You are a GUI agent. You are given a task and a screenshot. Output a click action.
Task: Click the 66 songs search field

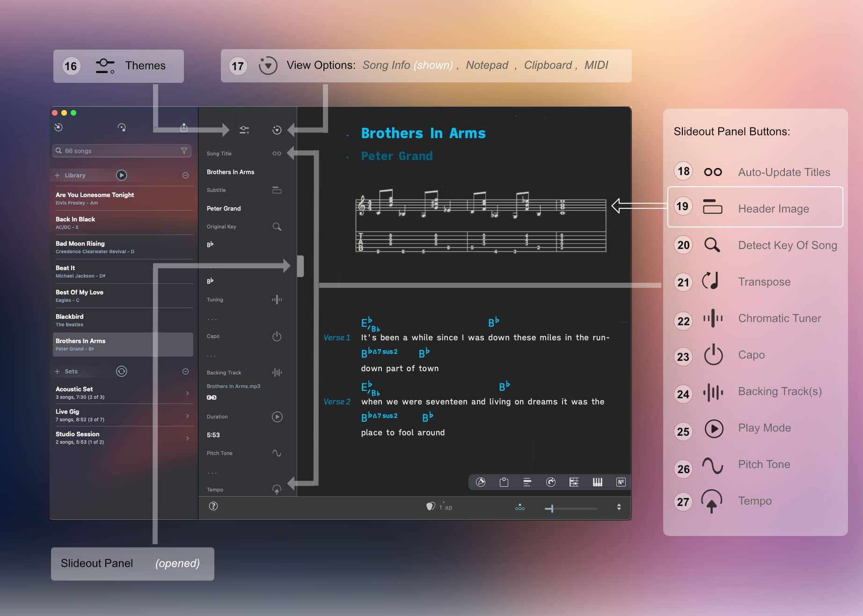tap(122, 151)
